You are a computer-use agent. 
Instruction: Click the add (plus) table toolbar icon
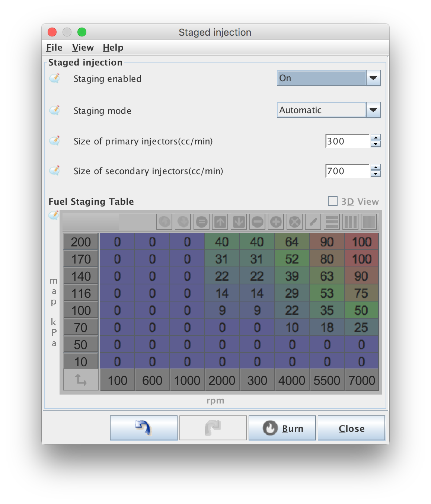(x=276, y=222)
